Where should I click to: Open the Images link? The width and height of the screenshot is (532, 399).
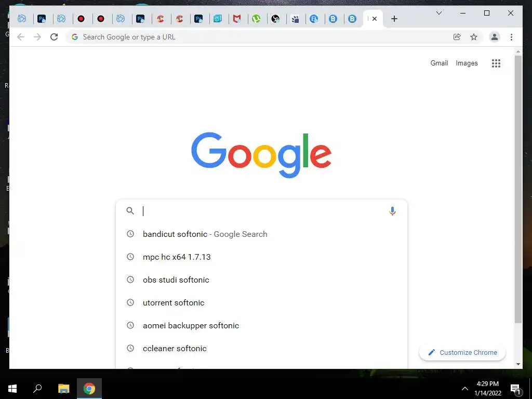pos(467,63)
